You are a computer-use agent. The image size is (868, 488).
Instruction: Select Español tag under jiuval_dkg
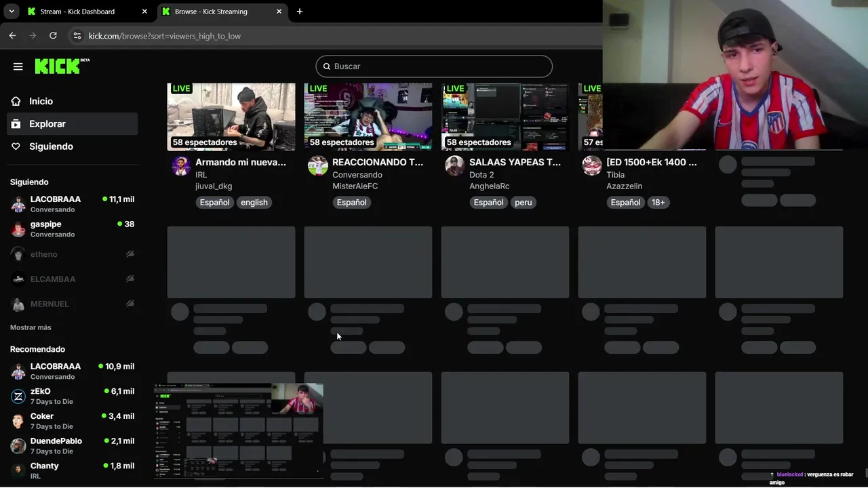coord(215,202)
